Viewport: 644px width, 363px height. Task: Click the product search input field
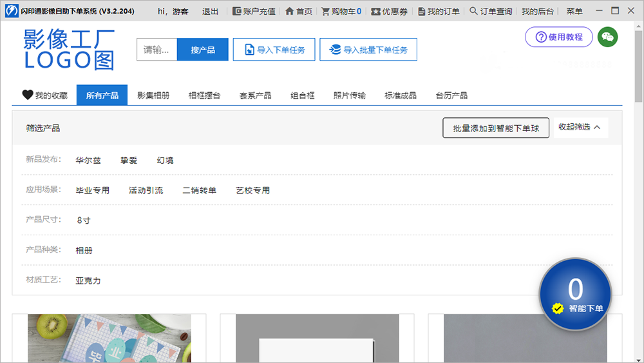[156, 50]
